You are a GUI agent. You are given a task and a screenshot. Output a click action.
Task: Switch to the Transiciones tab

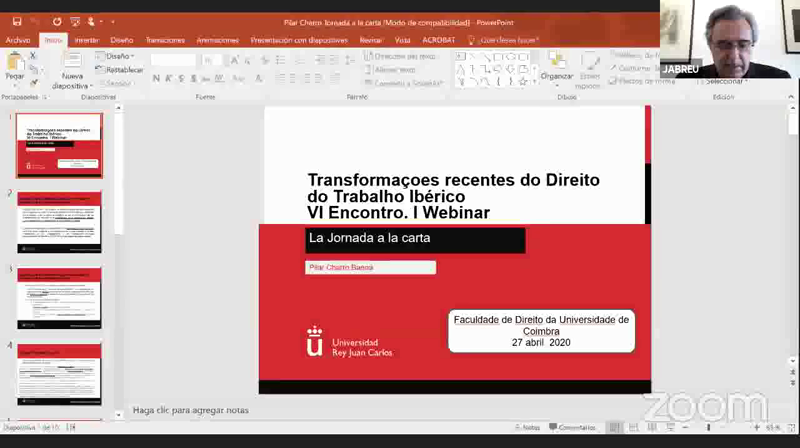(x=165, y=40)
